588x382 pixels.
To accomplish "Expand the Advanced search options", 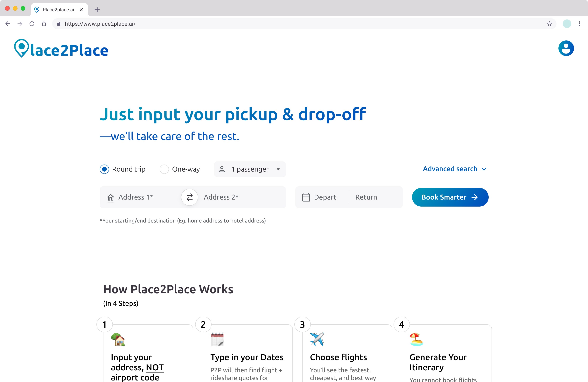I will point(455,169).
